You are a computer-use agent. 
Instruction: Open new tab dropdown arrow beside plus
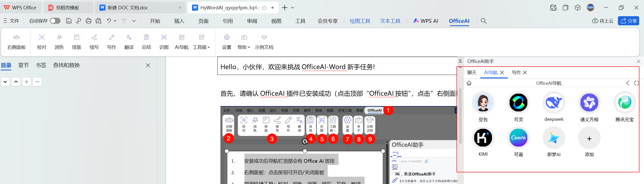(293, 8)
